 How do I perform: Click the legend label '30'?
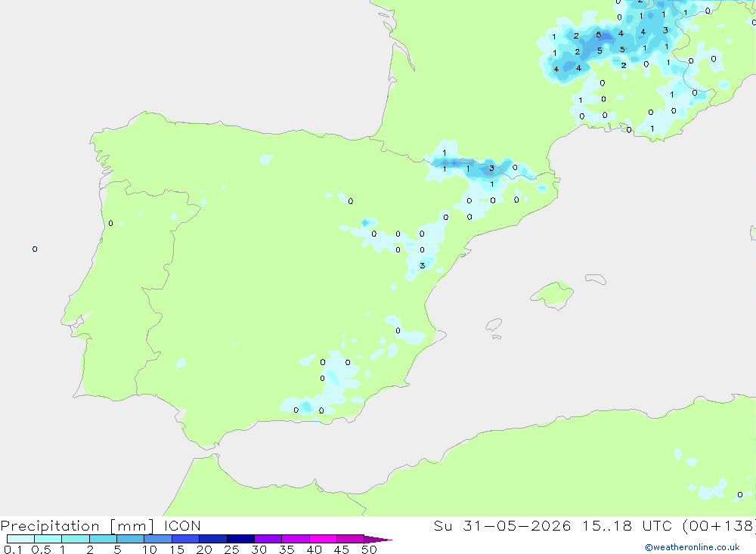point(259,549)
